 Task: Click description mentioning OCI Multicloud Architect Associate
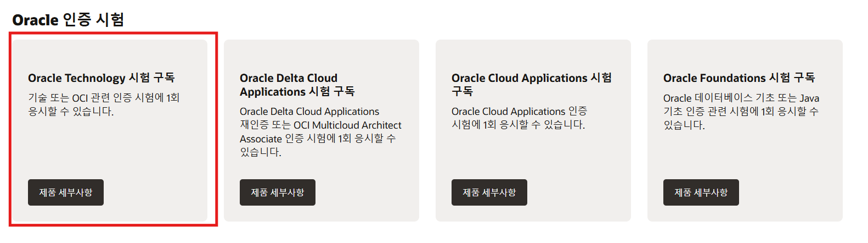[x=320, y=132]
